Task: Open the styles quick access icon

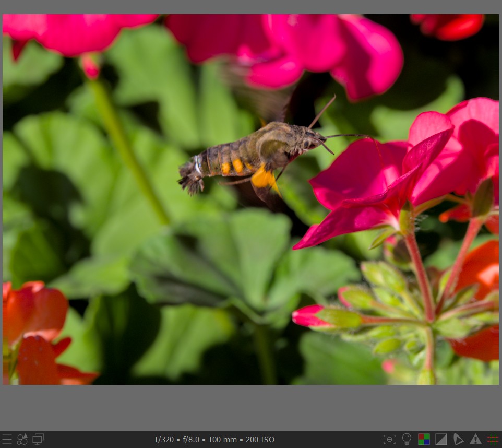Action: point(22,439)
